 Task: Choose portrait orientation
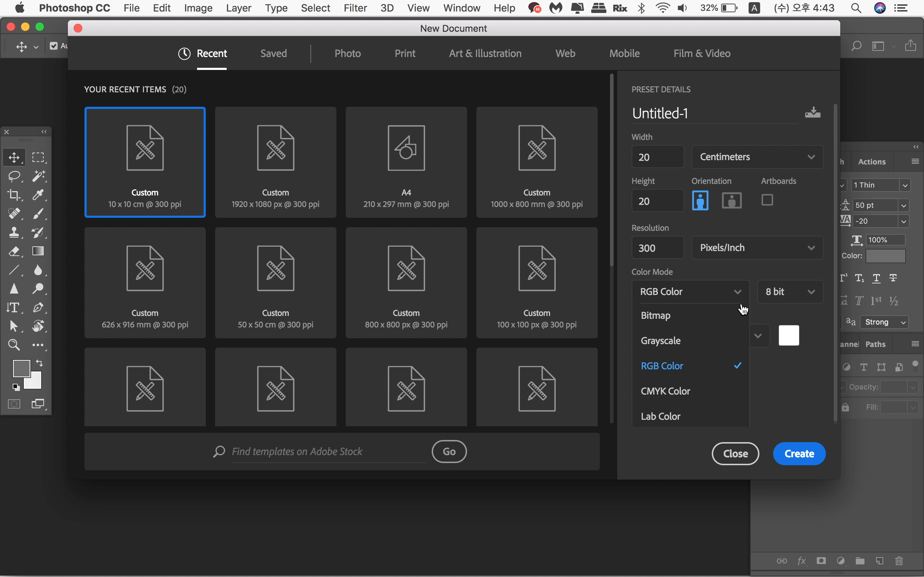pos(700,201)
